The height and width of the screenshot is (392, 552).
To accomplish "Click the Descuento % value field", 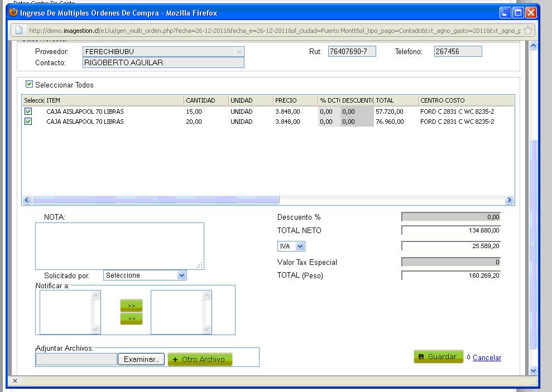I will [x=451, y=217].
